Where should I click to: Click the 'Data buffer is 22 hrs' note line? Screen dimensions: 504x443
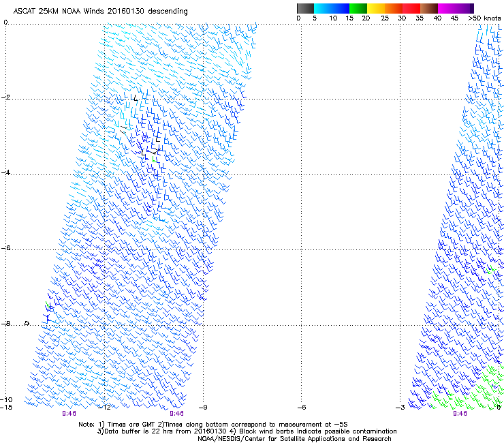[x=247, y=431]
